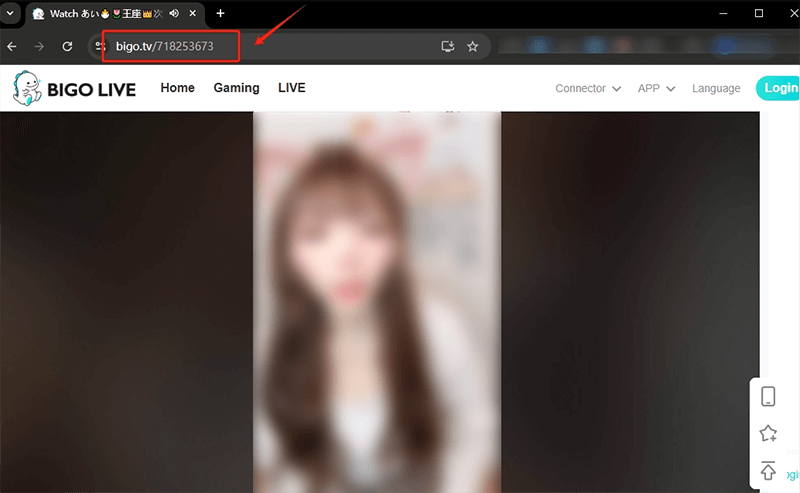
Task: Minimize the browser window
Action: (723, 13)
